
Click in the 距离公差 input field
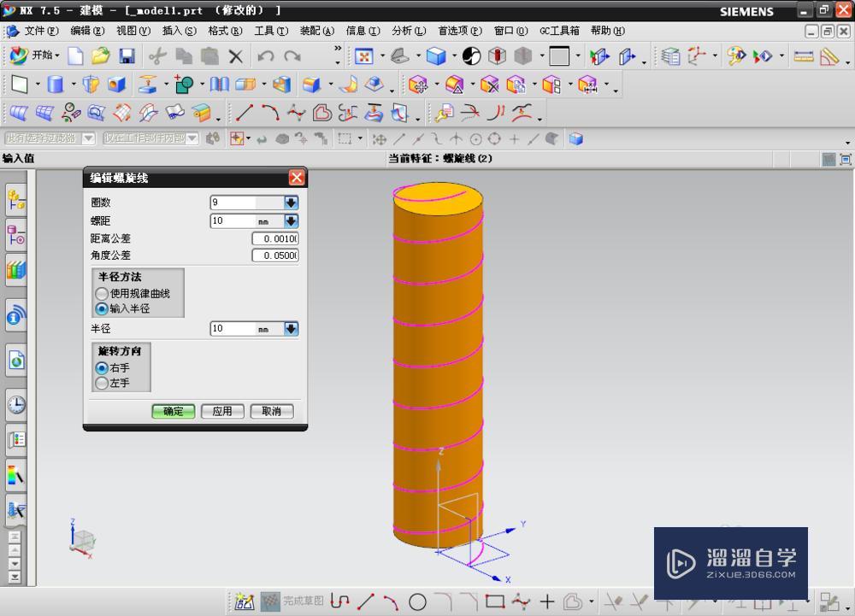coord(275,238)
